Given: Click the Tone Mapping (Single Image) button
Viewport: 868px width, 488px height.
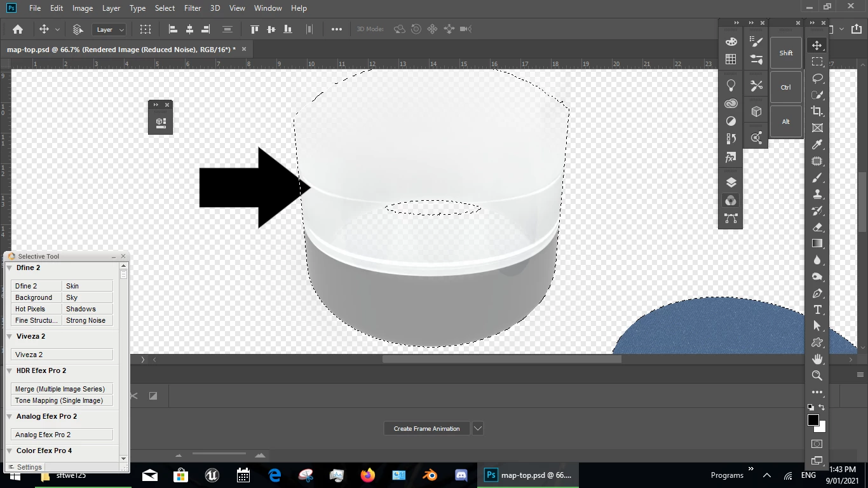Looking at the screenshot, I should pos(62,400).
